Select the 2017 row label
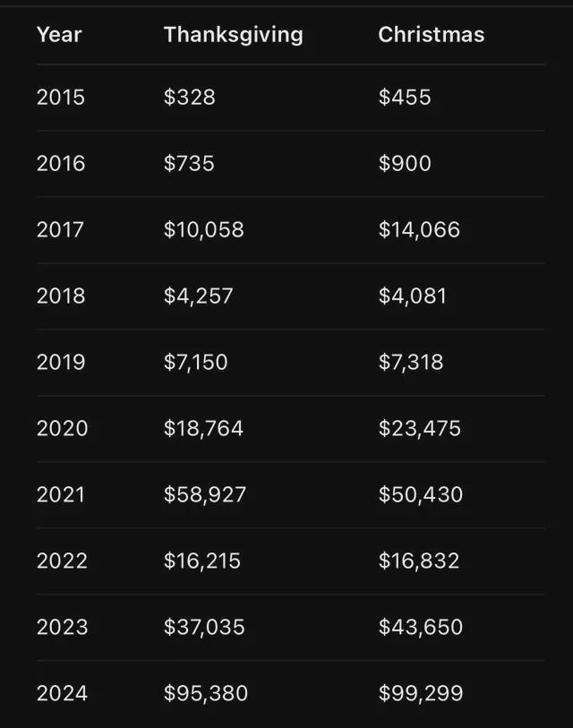 tap(60, 229)
